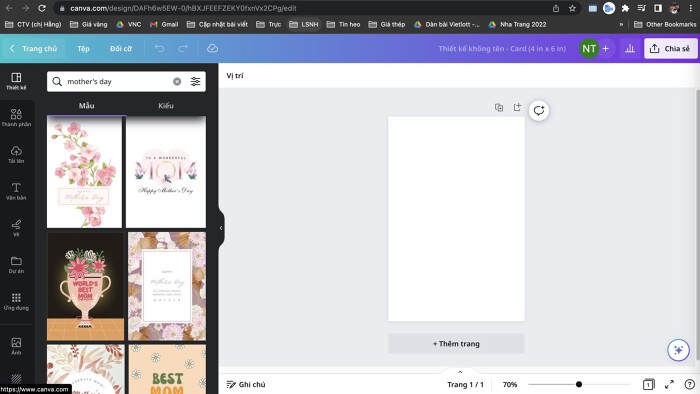Image resolution: width=700 pixels, height=394 pixels.
Task: Click the cloud save status icon
Action: click(x=212, y=48)
